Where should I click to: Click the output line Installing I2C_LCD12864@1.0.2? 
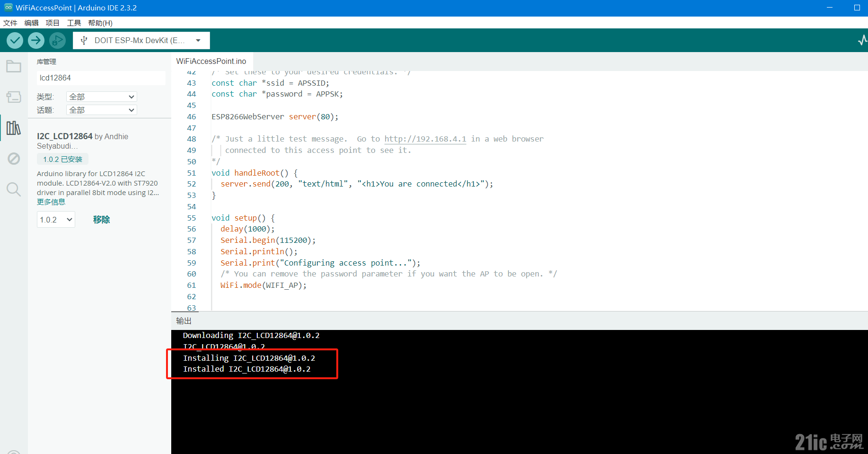249,358
